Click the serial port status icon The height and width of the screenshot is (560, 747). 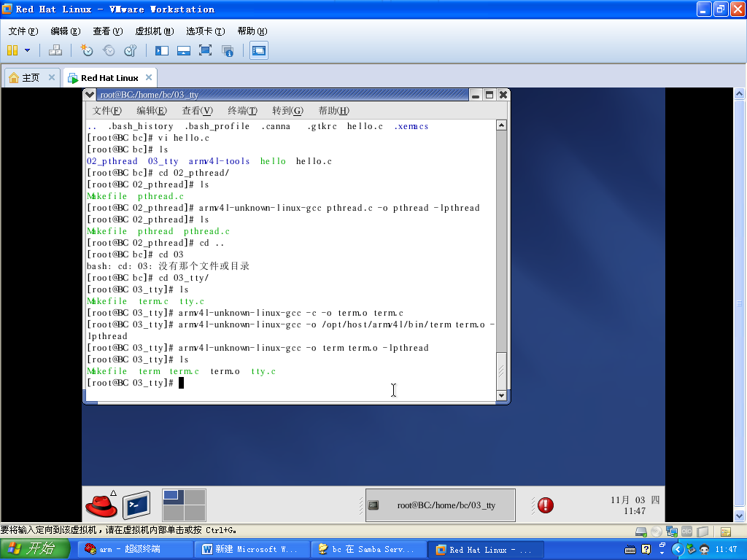[x=687, y=532]
